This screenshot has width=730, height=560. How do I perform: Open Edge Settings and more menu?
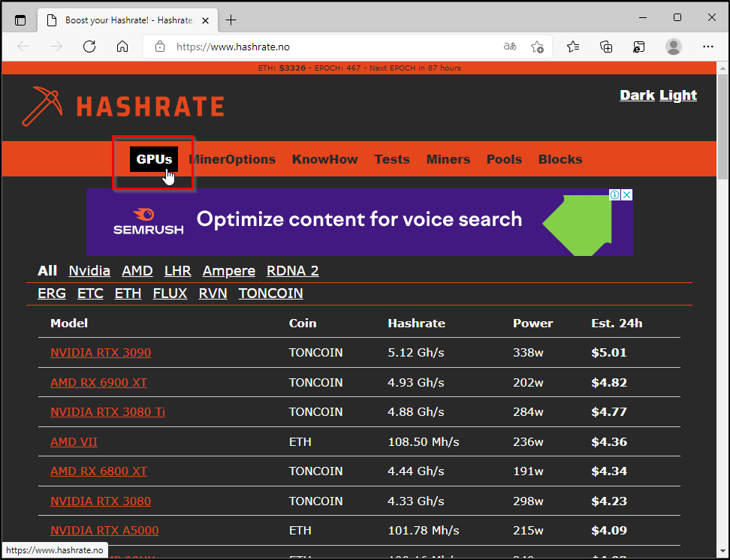(x=708, y=47)
